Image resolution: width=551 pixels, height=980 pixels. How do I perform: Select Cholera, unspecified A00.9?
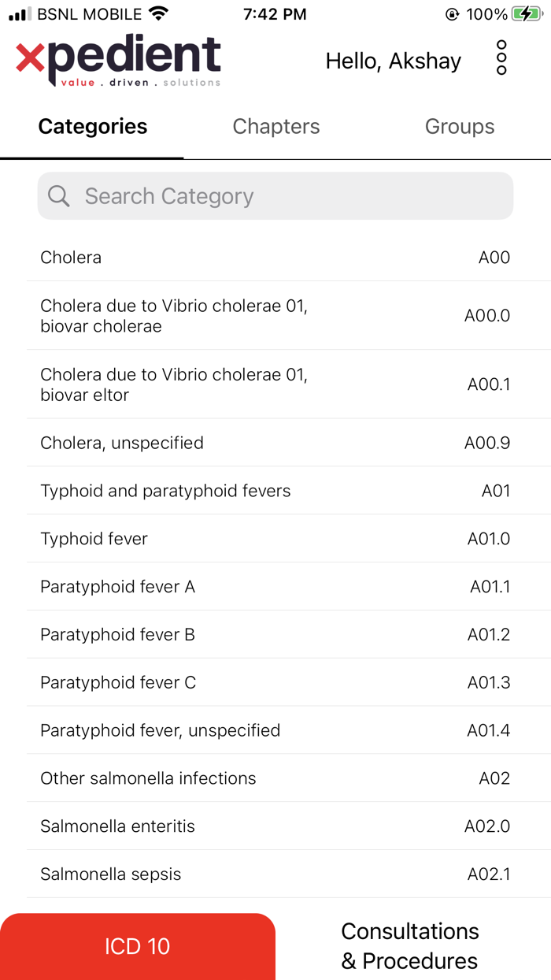[275, 442]
